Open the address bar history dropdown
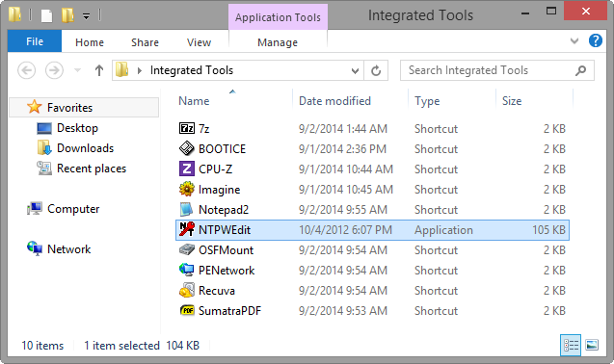Screen dimensions: 614x364 pyautogui.click(x=355, y=71)
